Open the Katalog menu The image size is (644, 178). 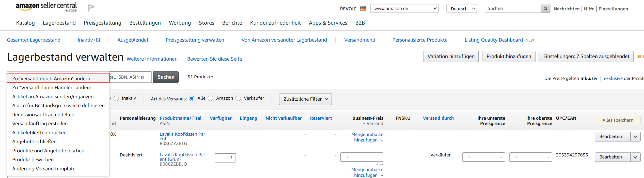point(25,23)
